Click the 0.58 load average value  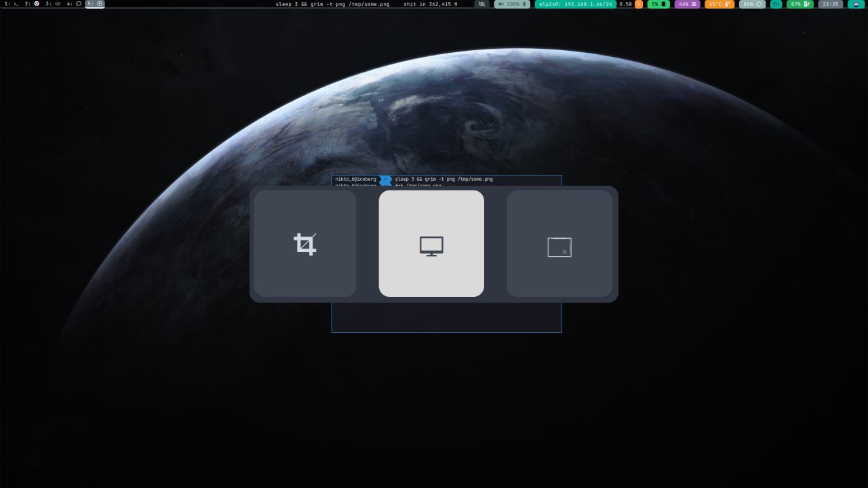[x=625, y=4]
